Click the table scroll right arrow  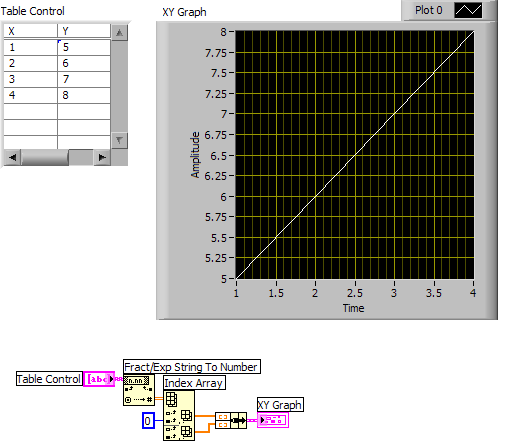tap(102, 157)
